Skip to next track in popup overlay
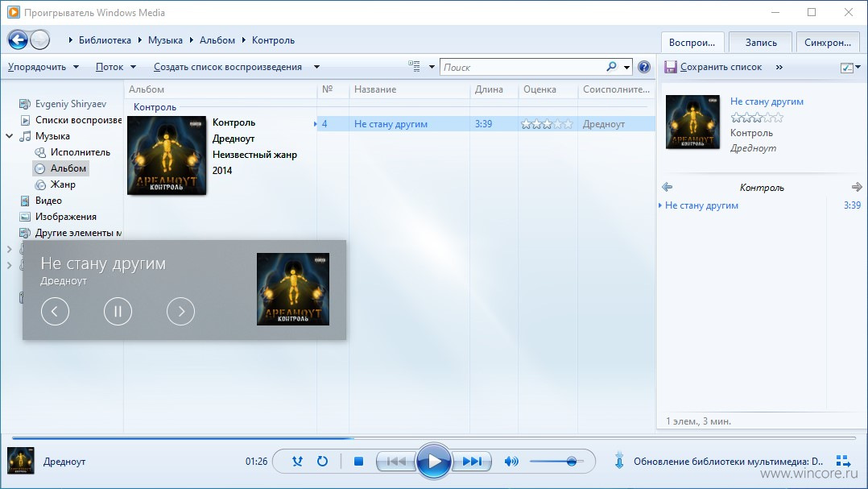 click(x=180, y=311)
